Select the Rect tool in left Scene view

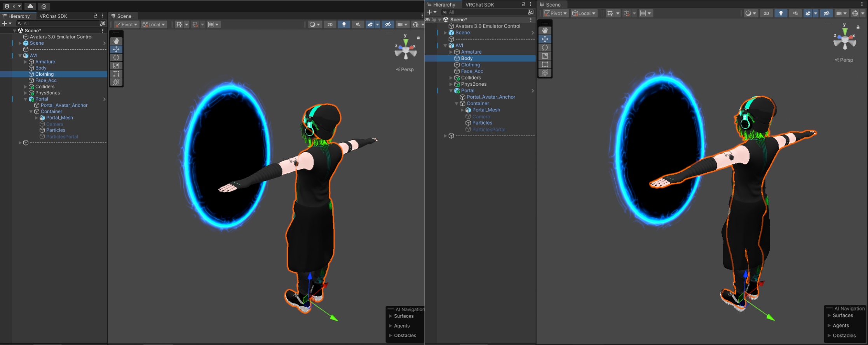116,74
